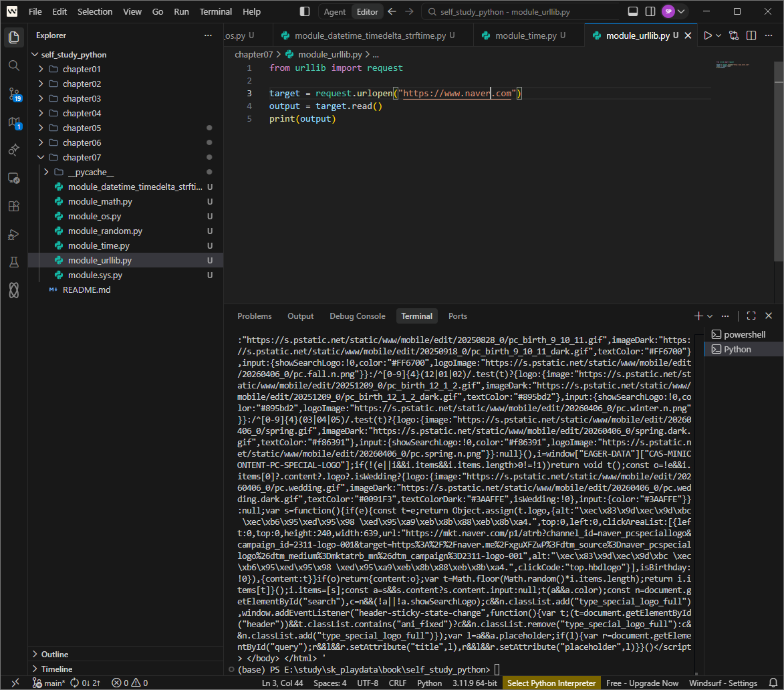Switch to Editor mode
The width and height of the screenshot is (784, 690).
coord(368,11)
